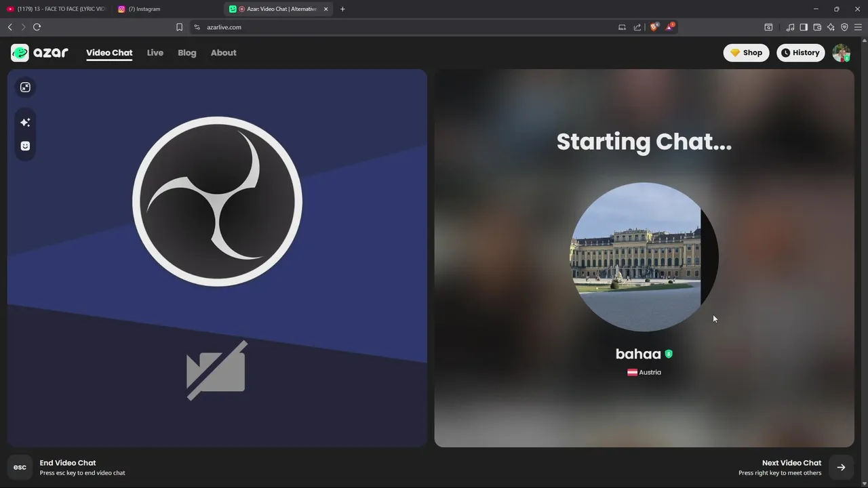Open the Blog nav item
Screen dimensions: 868x488
[187, 53]
